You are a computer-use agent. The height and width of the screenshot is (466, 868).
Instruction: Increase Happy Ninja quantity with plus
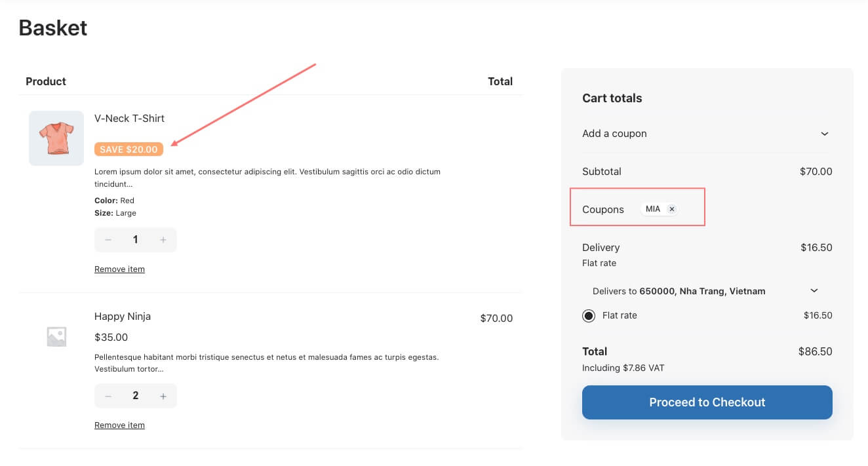[x=163, y=396]
